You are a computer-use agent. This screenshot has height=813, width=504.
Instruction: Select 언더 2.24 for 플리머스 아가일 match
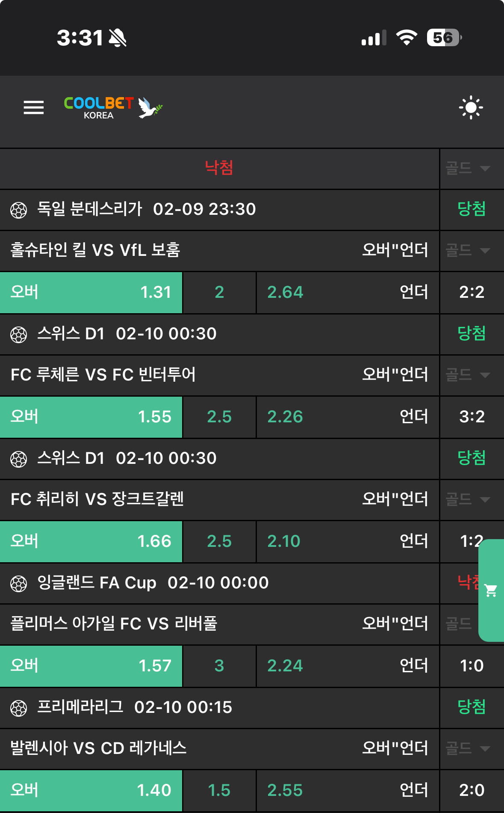[348, 666]
